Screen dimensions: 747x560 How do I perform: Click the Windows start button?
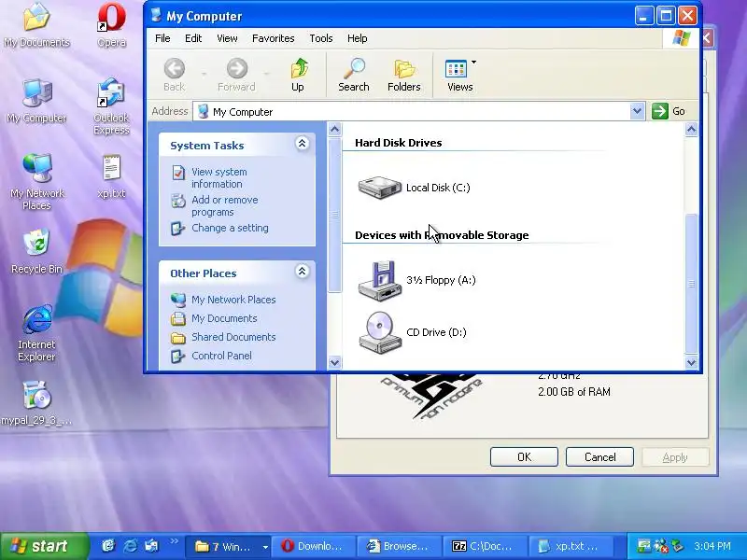pos(44,546)
